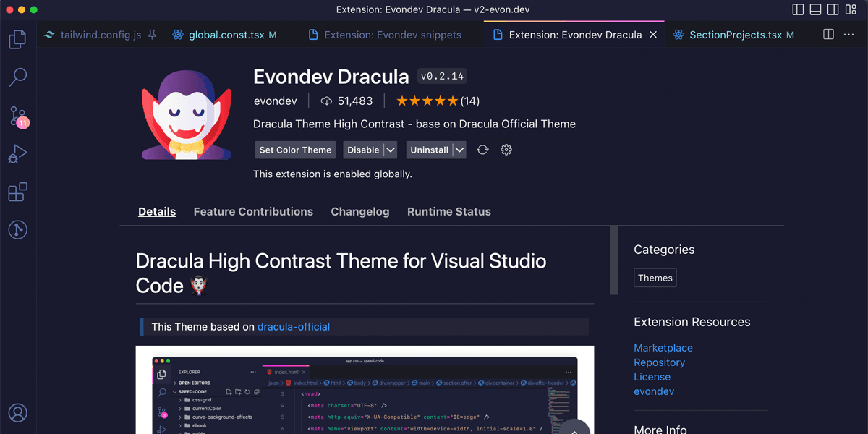Select the Details tab
The height and width of the screenshot is (434, 868).
(x=157, y=211)
